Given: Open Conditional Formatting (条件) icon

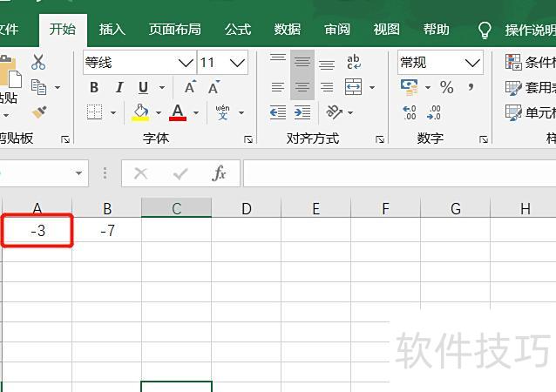Looking at the screenshot, I should click(513, 62).
